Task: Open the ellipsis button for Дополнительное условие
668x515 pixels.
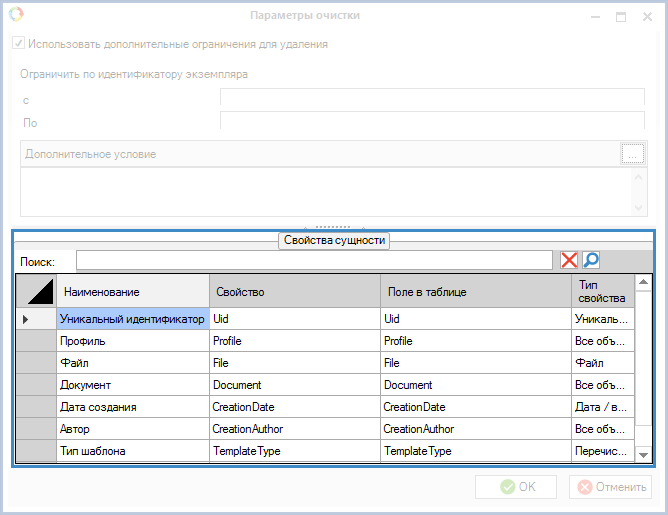Action: (633, 154)
